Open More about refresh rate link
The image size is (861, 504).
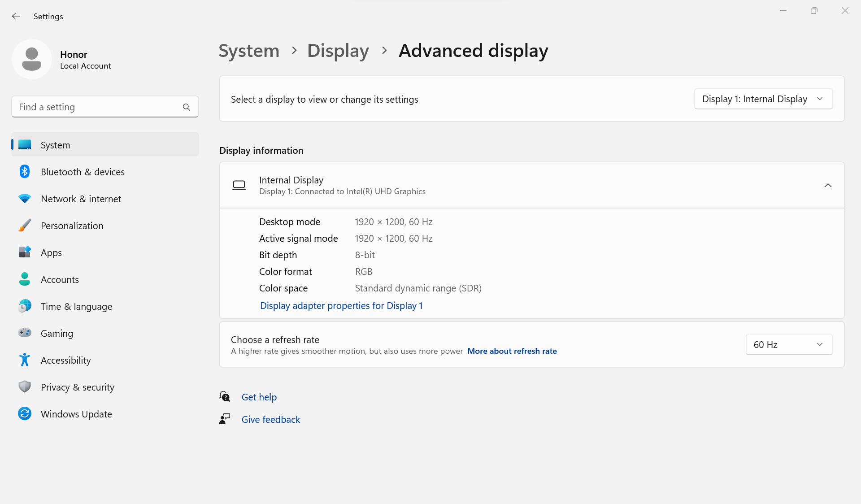pyautogui.click(x=512, y=351)
